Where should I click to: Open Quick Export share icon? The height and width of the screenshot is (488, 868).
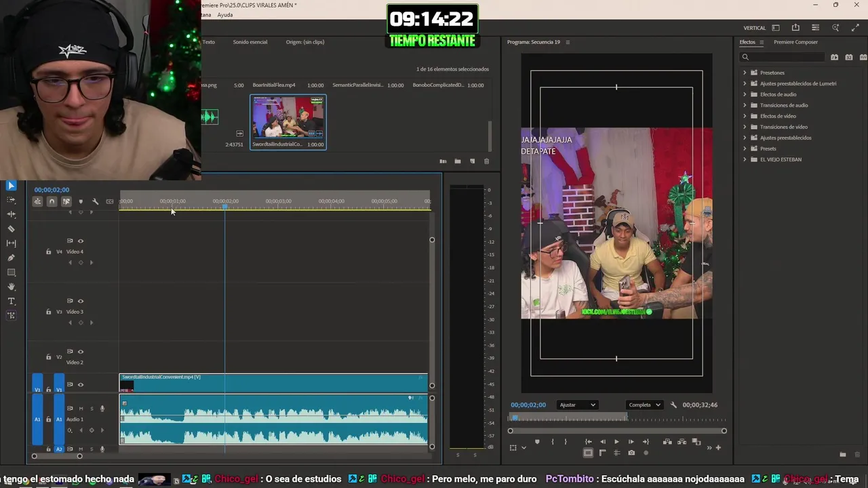pyautogui.click(x=795, y=28)
